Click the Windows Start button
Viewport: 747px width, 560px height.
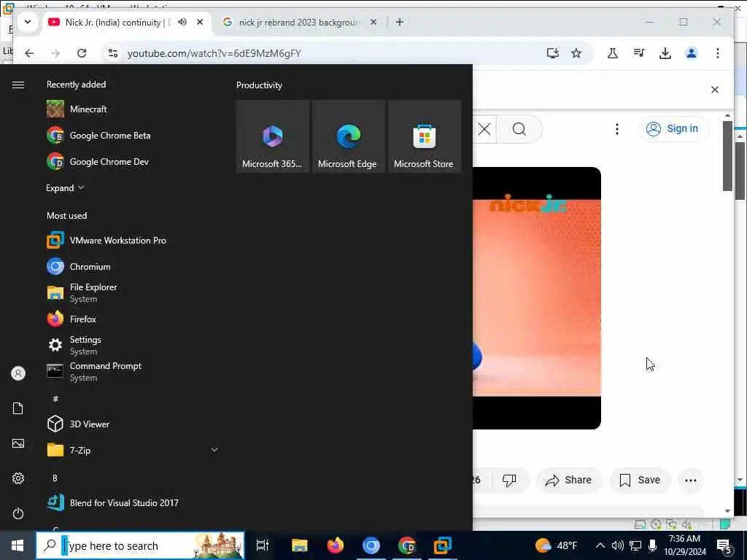(x=18, y=545)
